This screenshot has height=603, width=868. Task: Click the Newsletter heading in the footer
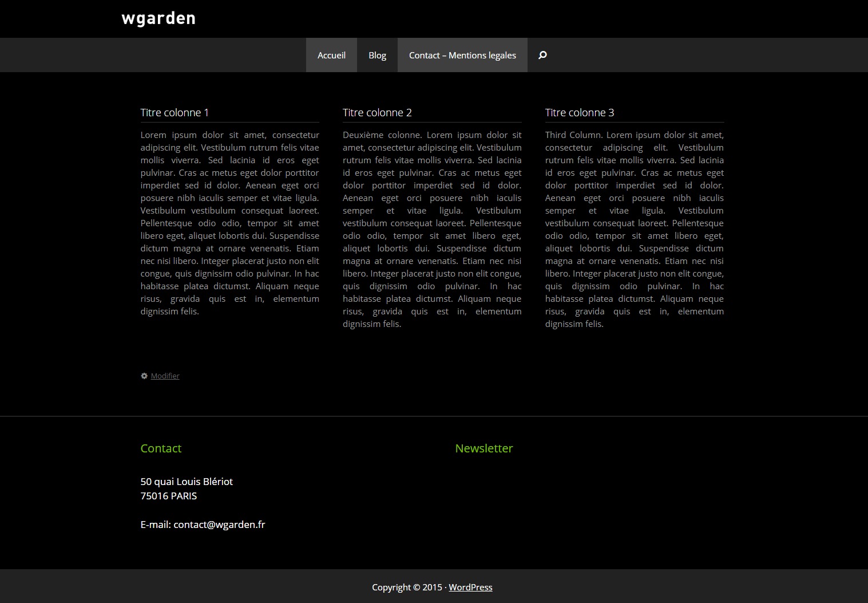(x=483, y=448)
